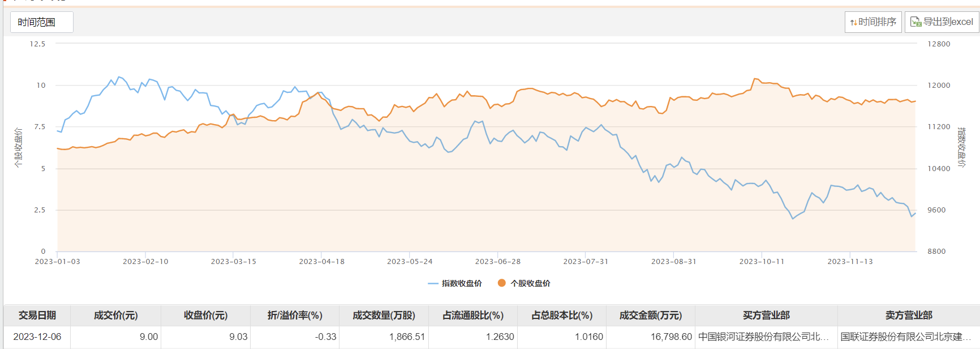The width and height of the screenshot is (980, 349).
Task: Click the 买方营业部 column header
Action: 766,316
